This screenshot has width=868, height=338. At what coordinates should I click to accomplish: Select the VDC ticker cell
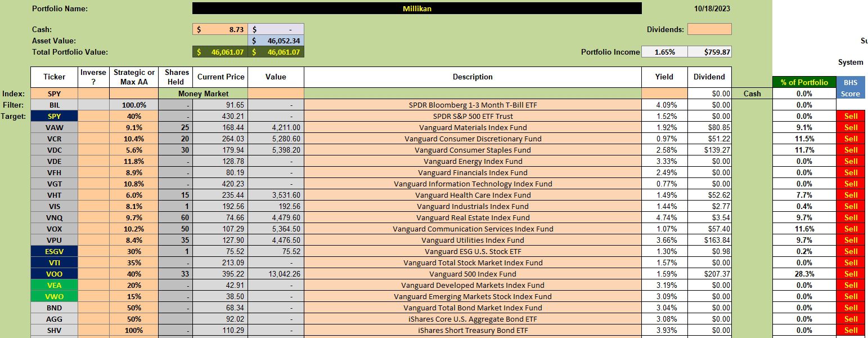coord(54,150)
